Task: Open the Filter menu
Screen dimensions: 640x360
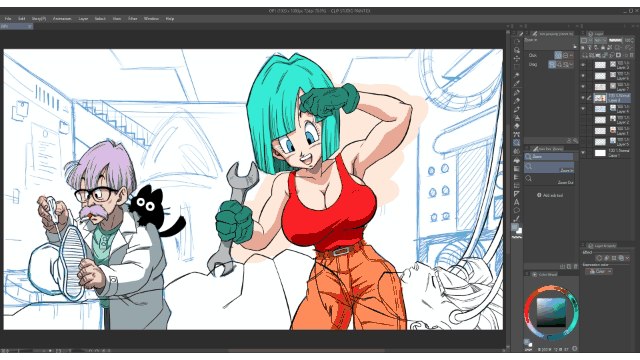Action: (133, 19)
